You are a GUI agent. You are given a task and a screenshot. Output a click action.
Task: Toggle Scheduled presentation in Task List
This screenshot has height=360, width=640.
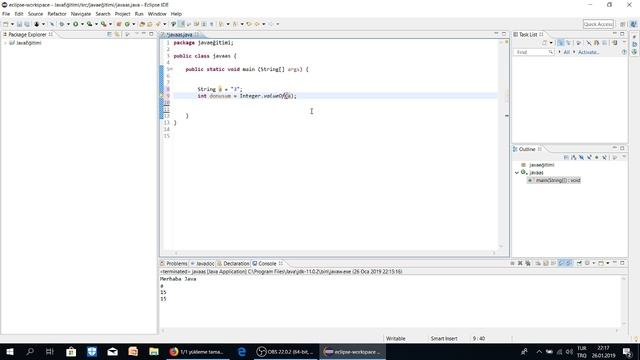tap(569, 42)
